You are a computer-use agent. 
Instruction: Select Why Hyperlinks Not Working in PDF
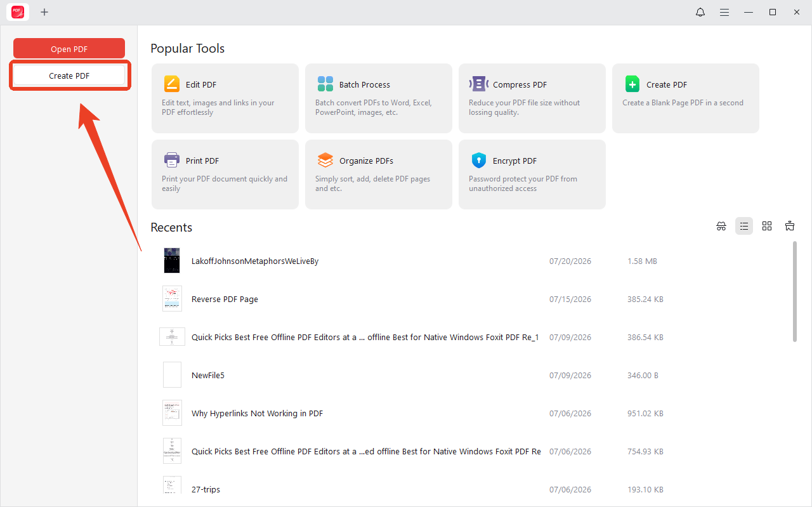click(257, 414)
